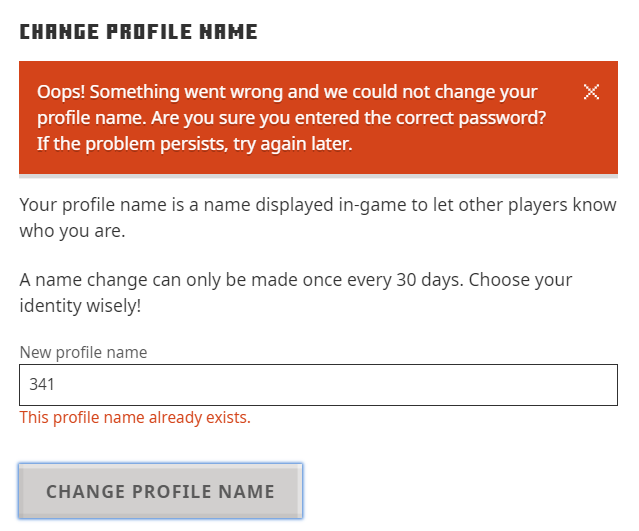Click the "New profile name" field label
Screen dimensions: 639x531
coord(83,352)
